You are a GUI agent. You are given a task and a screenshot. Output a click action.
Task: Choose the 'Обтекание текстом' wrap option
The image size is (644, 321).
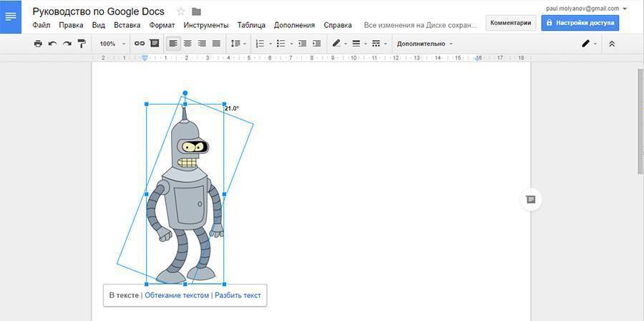(177, 295)
